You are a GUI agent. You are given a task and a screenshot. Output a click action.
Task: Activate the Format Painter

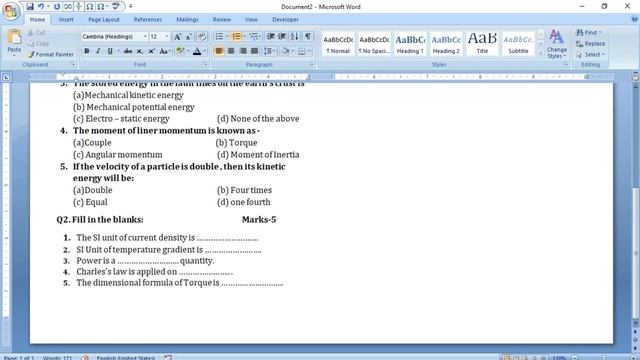pos(51,54)
